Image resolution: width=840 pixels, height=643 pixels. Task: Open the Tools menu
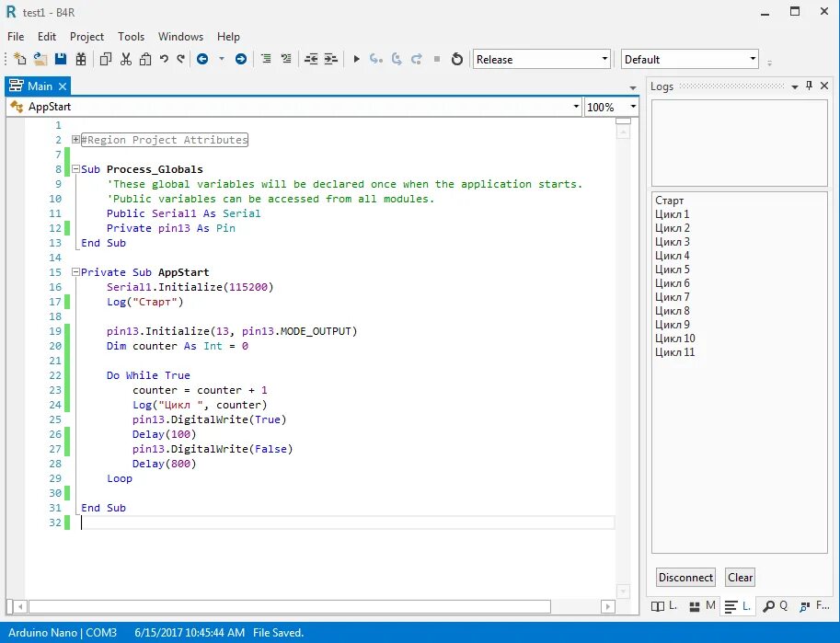tap(132, 37)
